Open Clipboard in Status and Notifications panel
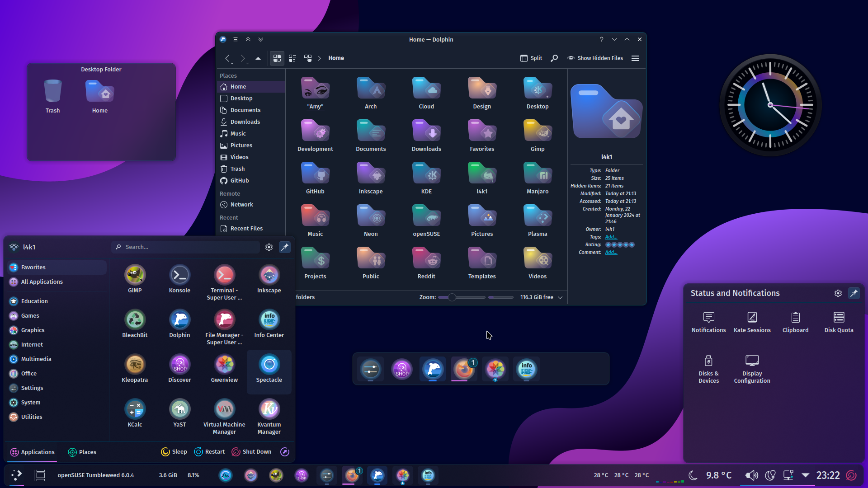The height and width of the screenshot is (488, 868). 795,322
